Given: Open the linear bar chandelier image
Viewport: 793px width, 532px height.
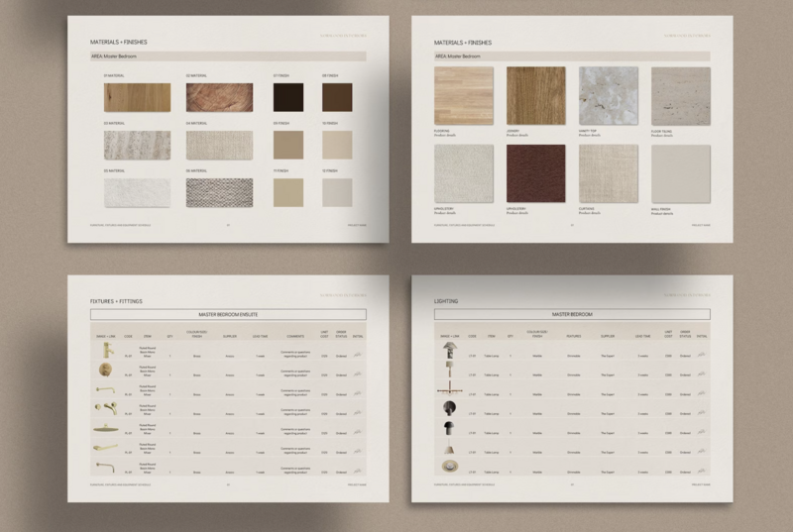Looking at the screenshot, I should tap(449, 389).
